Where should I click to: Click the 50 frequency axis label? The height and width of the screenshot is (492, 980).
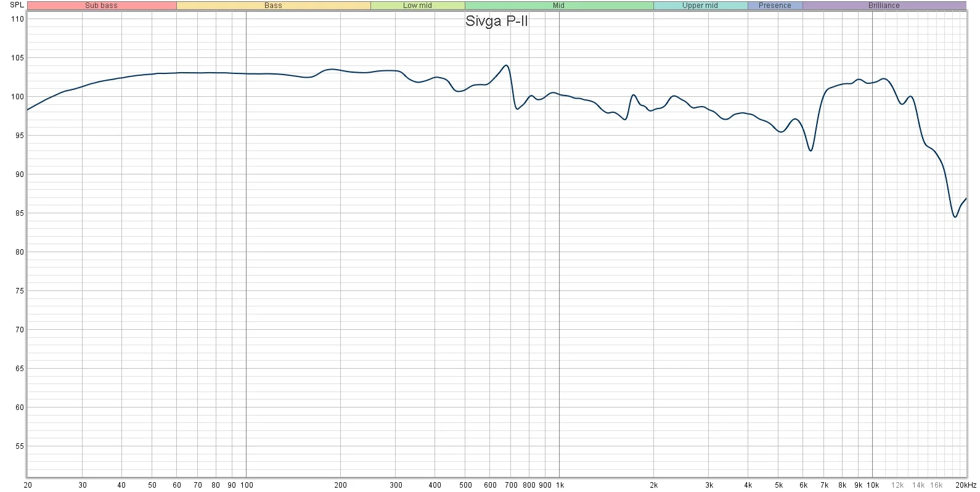click(152, 485)
